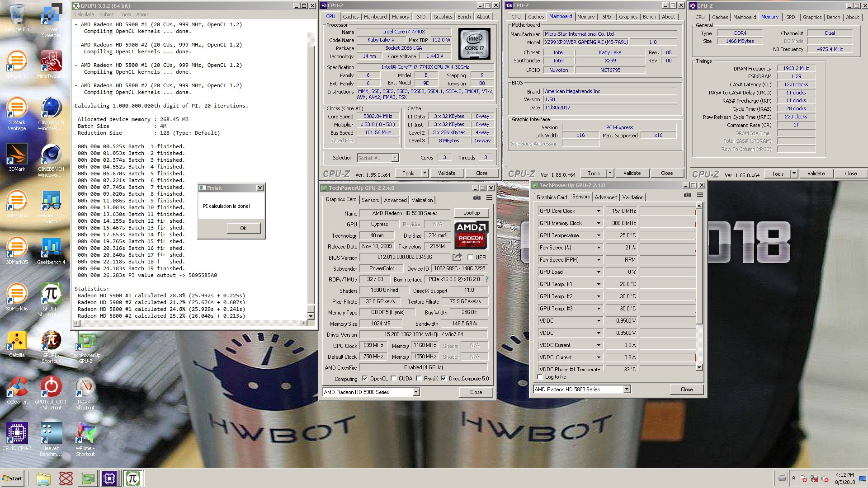Click GPU-Z screenshot camera icon in Graphics Card window

[477, 198]
